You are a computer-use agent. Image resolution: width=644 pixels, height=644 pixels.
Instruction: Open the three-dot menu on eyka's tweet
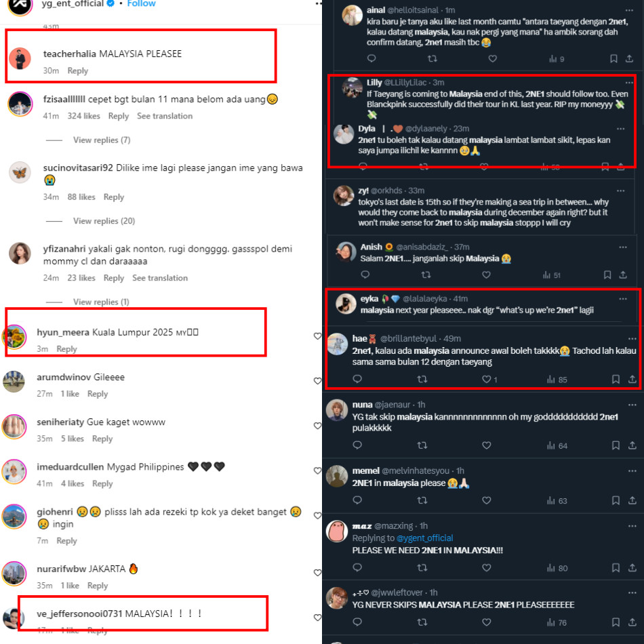[622, 298]
